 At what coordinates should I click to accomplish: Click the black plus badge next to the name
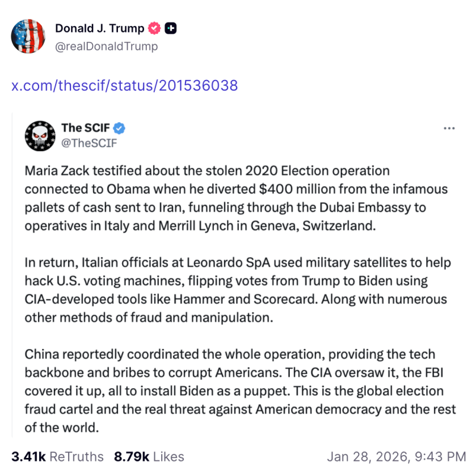171,28
